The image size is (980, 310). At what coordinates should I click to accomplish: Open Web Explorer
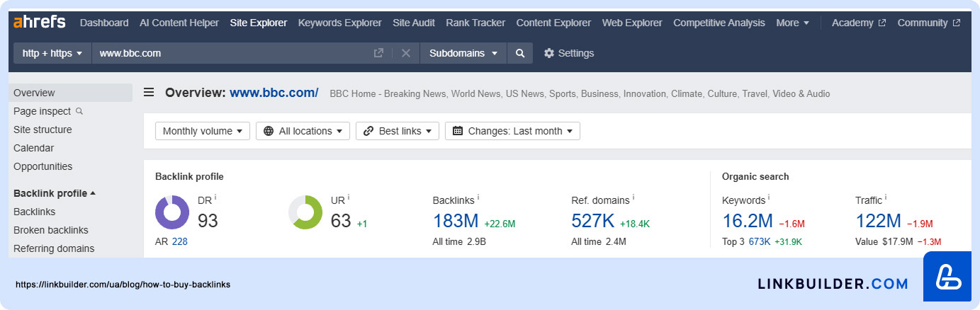coord(632,23)
